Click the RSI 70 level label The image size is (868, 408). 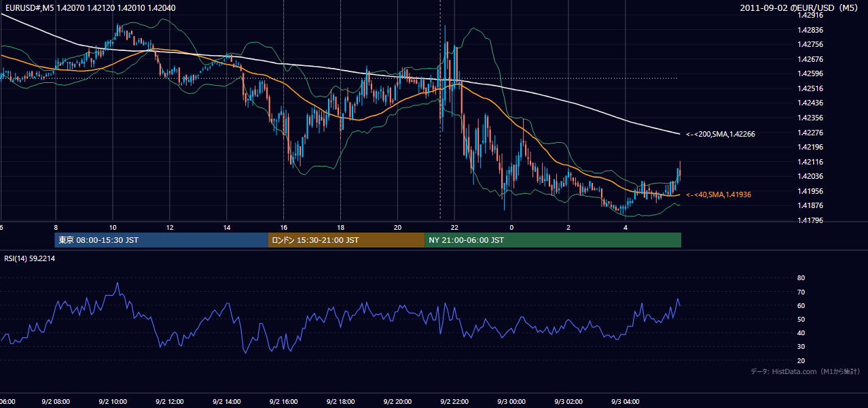pos(801,292)
